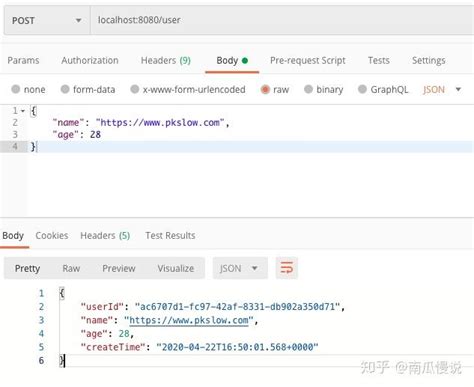The width and height of the screenshot is (474, 387).
Task: Select the response Body tab
Action: pyautogui.click(x=13, y=235)
